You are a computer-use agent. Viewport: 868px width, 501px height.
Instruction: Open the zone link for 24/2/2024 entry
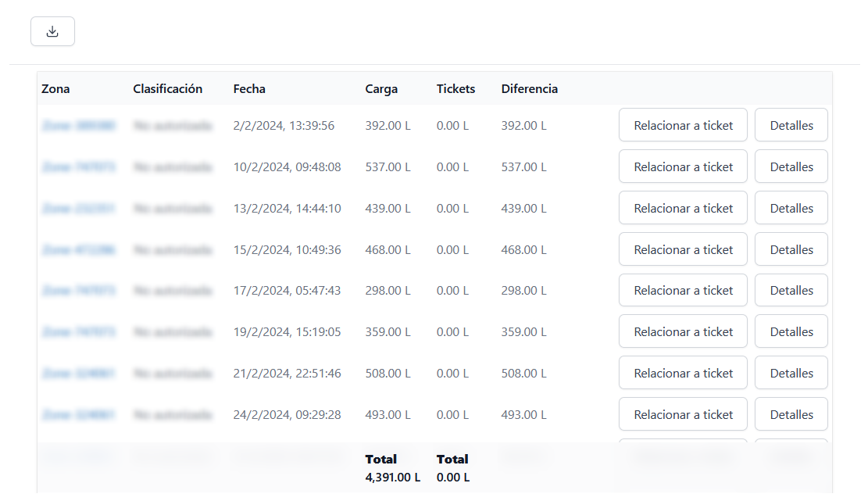(78, 414)
